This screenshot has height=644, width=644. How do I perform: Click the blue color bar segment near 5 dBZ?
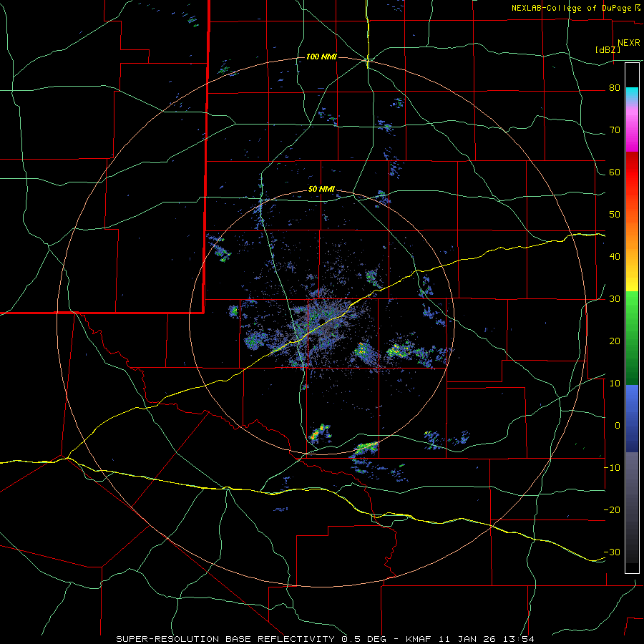tap(632, 404)
